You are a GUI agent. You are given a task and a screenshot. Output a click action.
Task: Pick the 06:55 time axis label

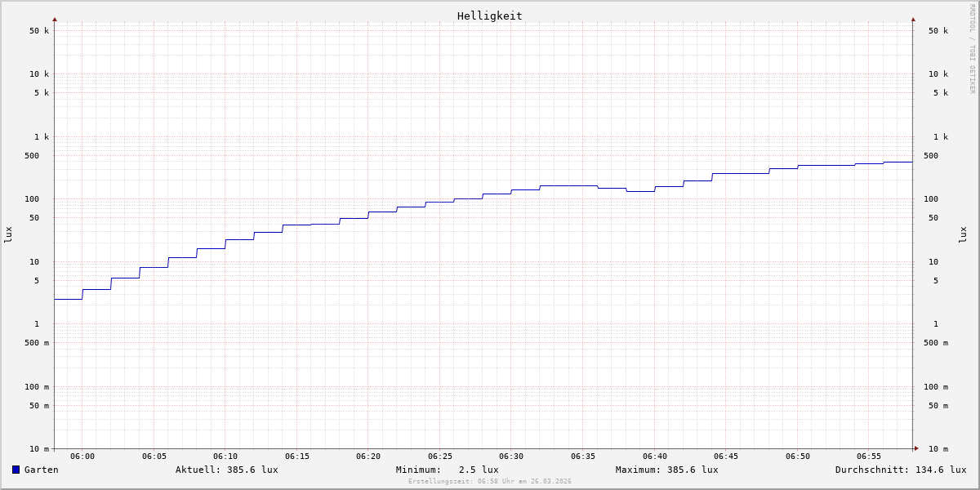(x=869, y=457)
